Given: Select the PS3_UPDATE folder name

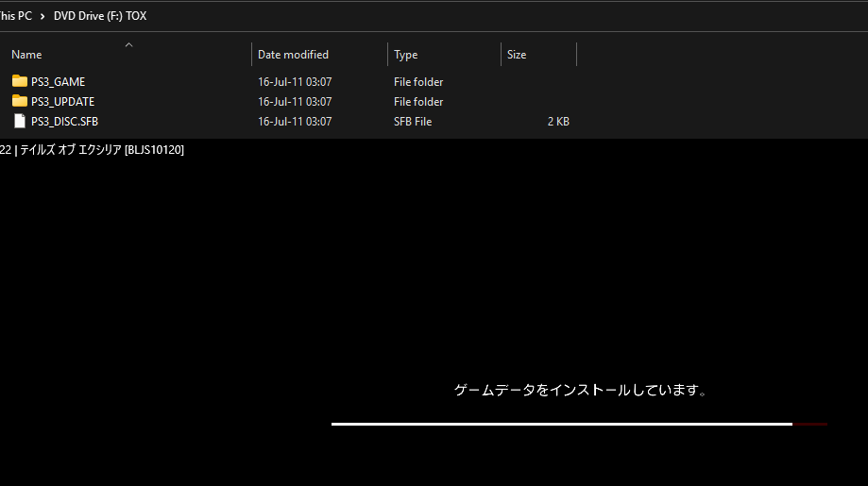Looking at the screenshot, I should [62, 102].
